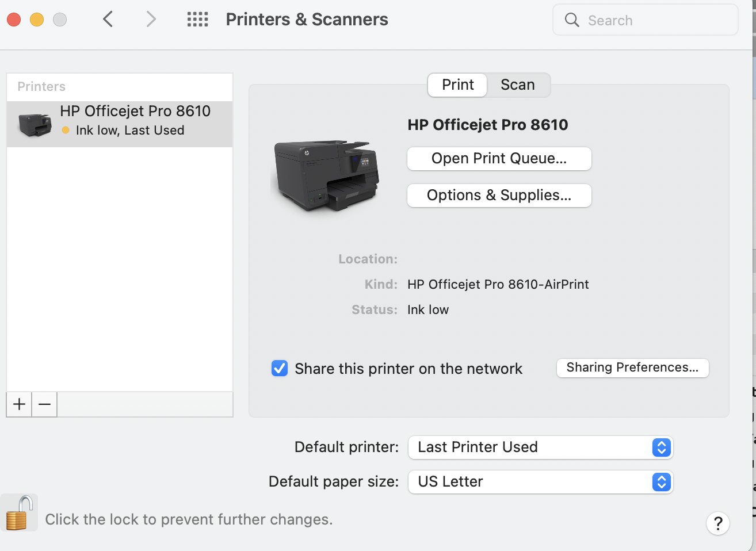Open Sharing Preferences
Viewport: 756px width, 551px height.
632,368
